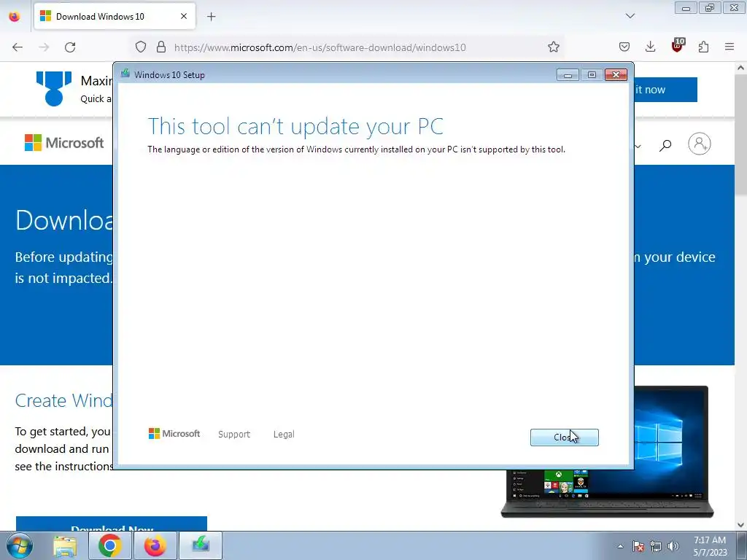
Task: Click the Firefox taskbar icon
Action: point(155,545)
